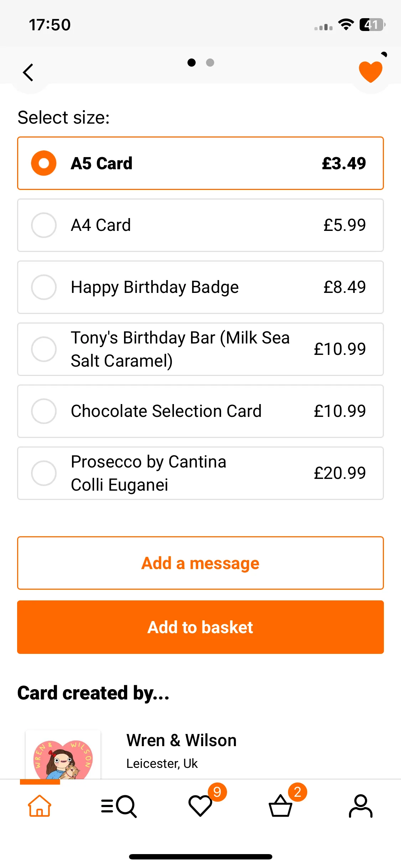Toggle the orange heart favourite icon
Image resolution: width=401 pixels, height=868 pixels.
[x=370, y=72]
